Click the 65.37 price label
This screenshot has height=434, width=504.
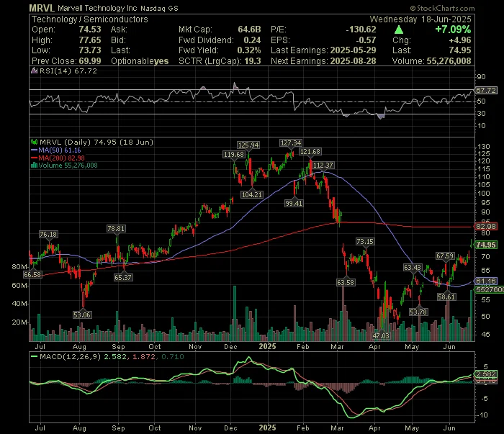123,277
